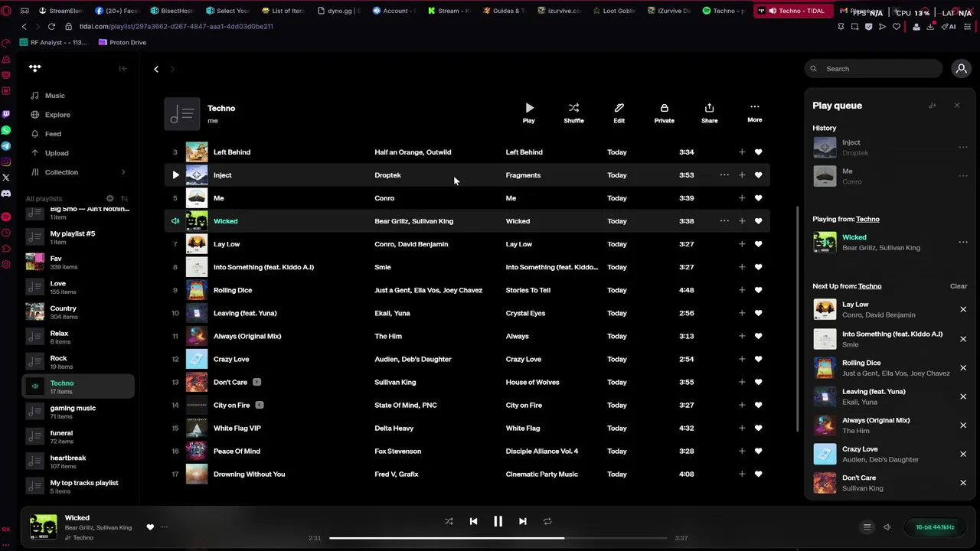980x551 pixels.
Task: Shuffle the Techno playlist
Action: pyautogui.click(x=573, y=112)
